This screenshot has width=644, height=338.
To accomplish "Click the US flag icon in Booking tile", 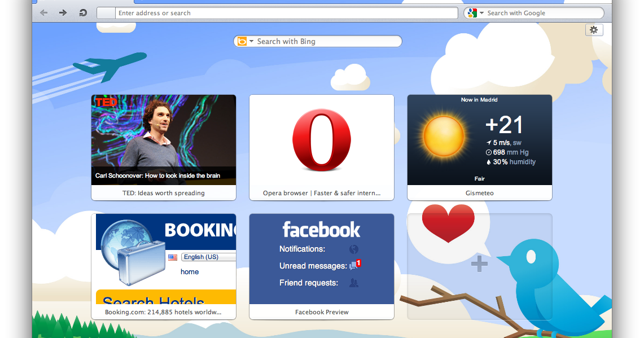I will point(173,257).
